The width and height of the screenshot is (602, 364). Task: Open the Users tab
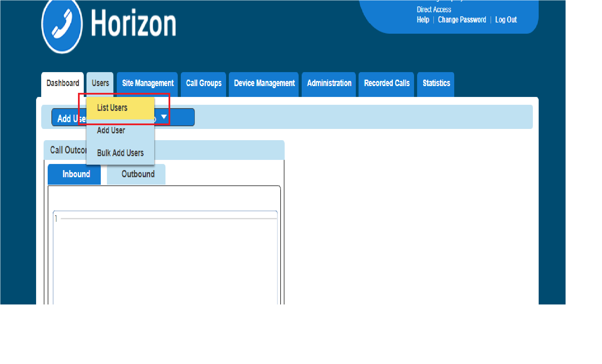click(x=100, y=84)
